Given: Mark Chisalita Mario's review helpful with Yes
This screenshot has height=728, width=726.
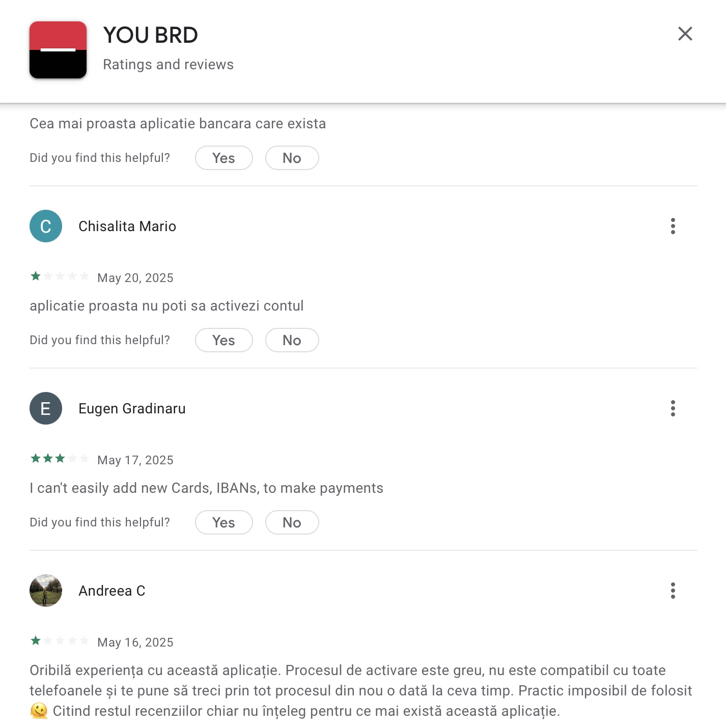Looking at the screenshot, I should pyautogui.click(x=224, y=340).
